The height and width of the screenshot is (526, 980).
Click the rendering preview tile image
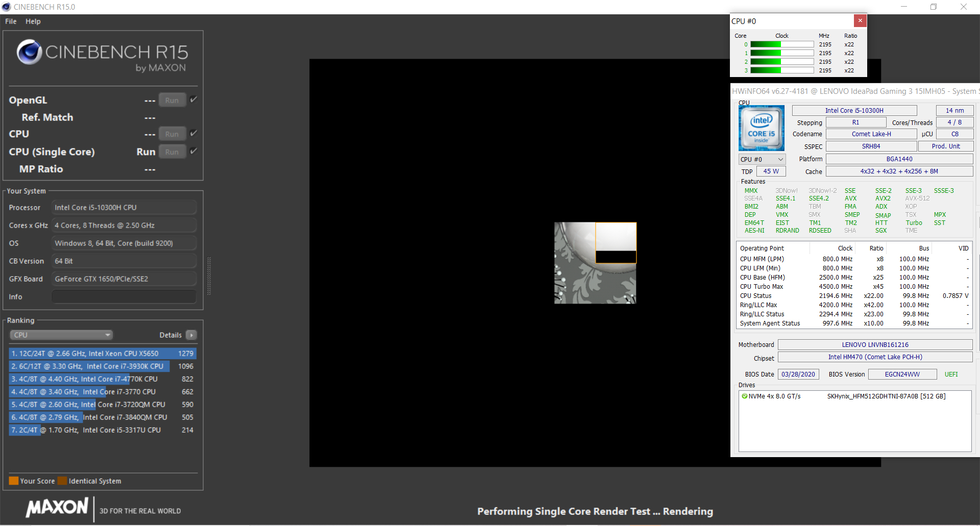[x=595, y=263]
